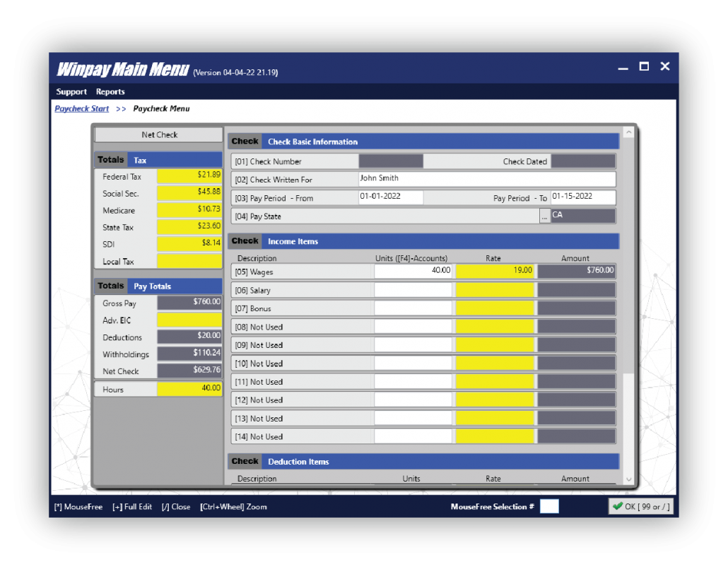Click the scrollbar up arrow
Viewport: 728px width, 570px height.
(x=628, y=132)
